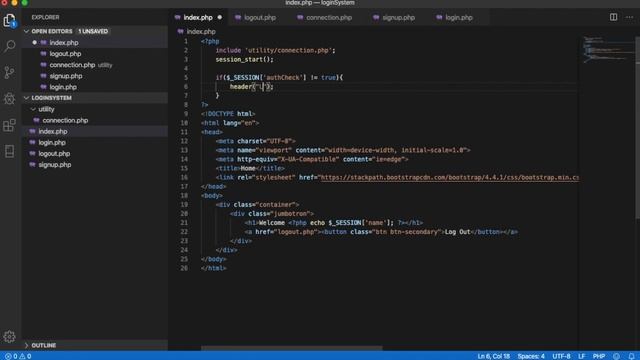Change end of line sequence LF
The height and width of the screenshot is (360, 640).
(x=581, y=356)
